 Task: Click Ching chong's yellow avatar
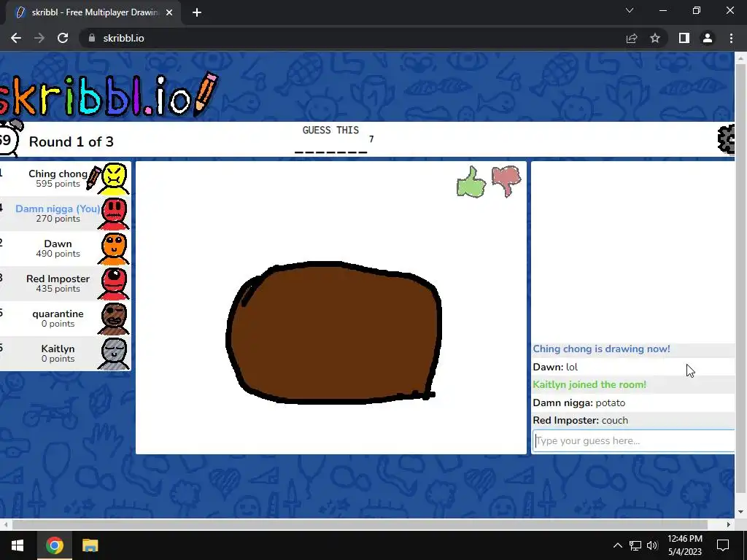click(x=114, y=179)
